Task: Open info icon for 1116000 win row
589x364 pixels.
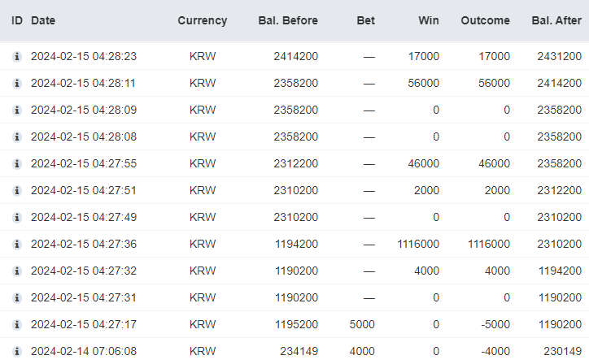Action: [x=16, y=245]
